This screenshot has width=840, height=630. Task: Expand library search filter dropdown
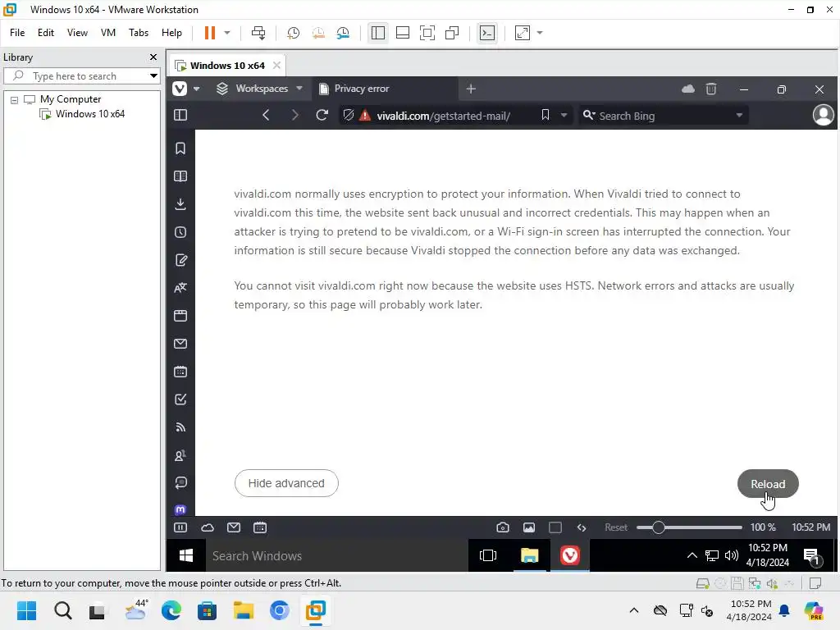pos(153,76)
